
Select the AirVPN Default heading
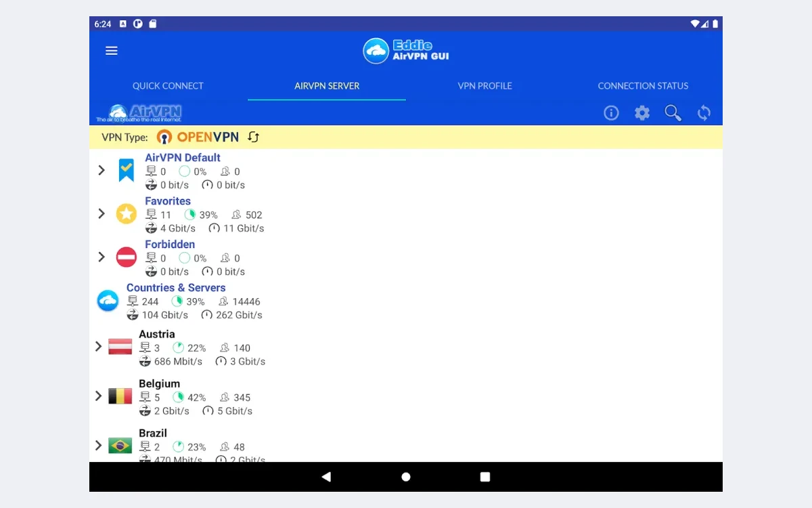click(x=183, y=157)
